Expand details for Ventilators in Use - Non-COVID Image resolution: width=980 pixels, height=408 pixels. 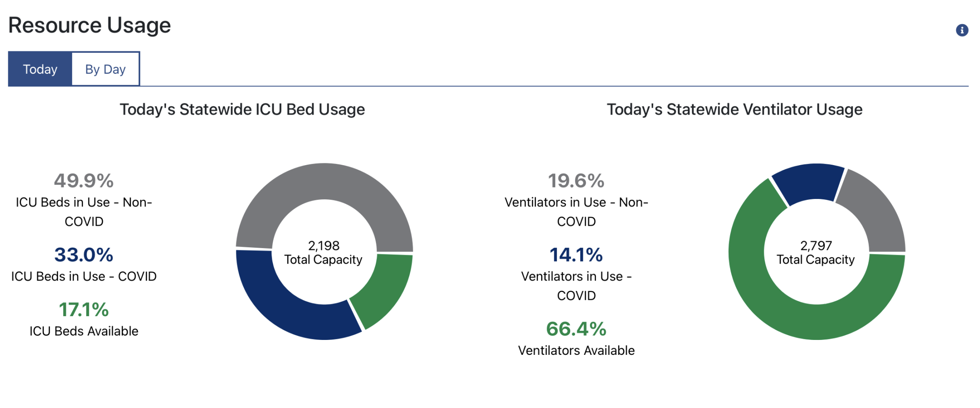[576, 202]
